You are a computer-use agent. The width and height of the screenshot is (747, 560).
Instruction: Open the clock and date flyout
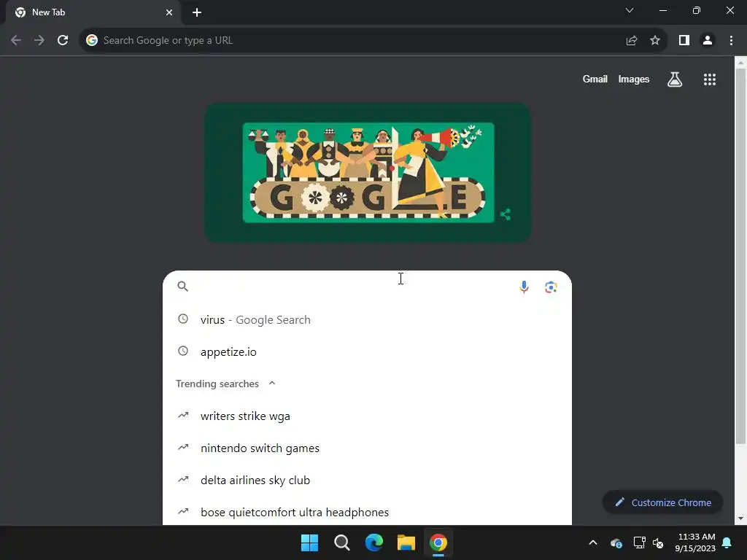(x=695, y=542)
